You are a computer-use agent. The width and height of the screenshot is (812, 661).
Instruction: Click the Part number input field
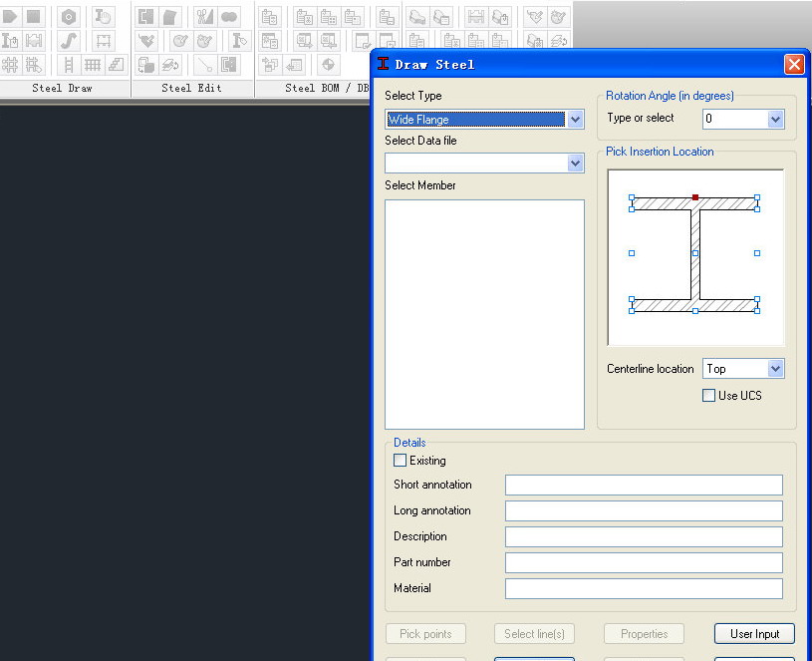click(x=644, y=562)
